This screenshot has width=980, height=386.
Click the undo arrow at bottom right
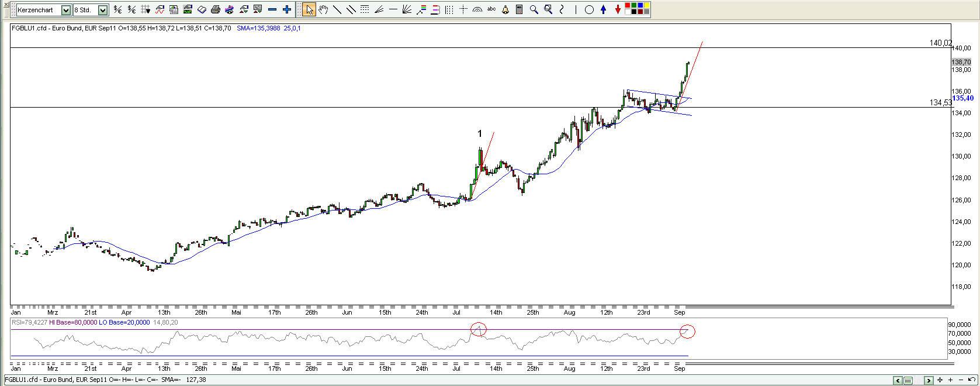pos(971,380)
